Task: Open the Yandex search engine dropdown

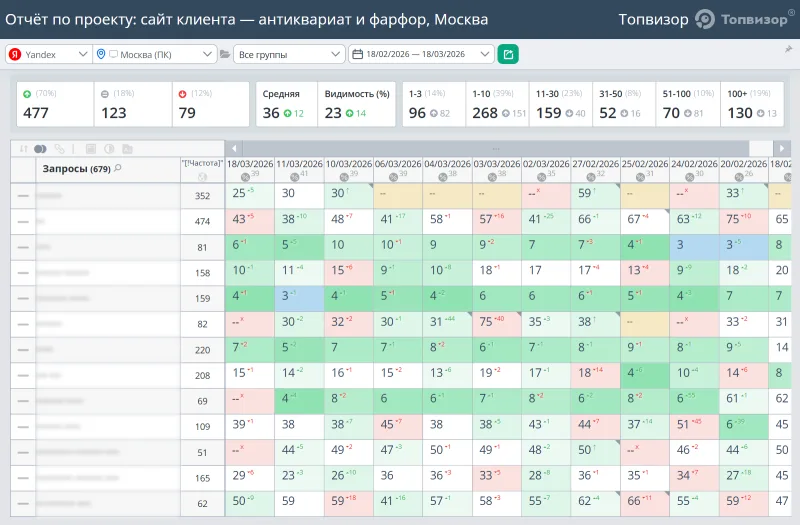Action: [48, 54]
